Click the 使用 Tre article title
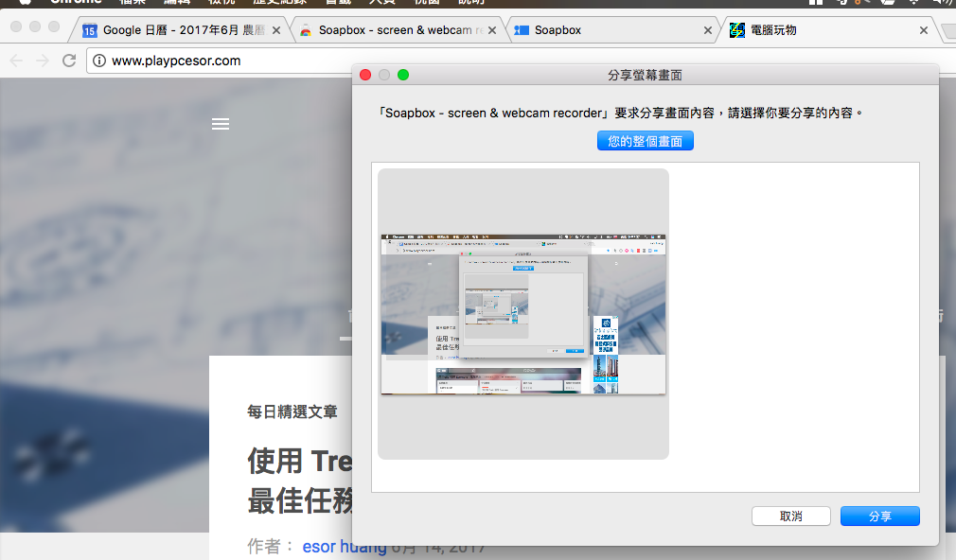The width and height of the screenshot is (956, 560). point(300,481)
